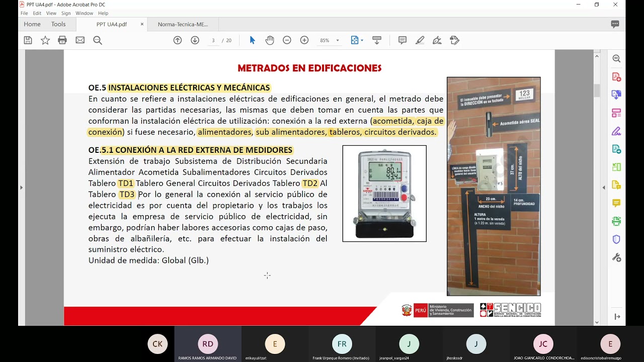644x362 pixels.
Task: Switch to Home view
Action: pyautogui.click(x=32, y=24)
